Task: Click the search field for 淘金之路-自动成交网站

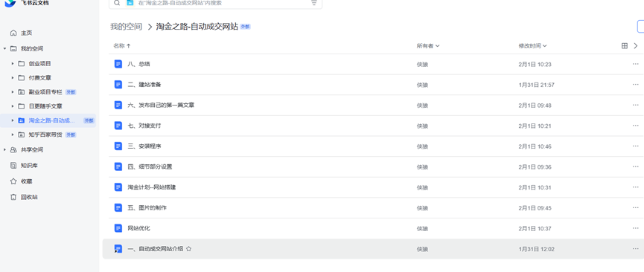Action: (x=215, y=3)
